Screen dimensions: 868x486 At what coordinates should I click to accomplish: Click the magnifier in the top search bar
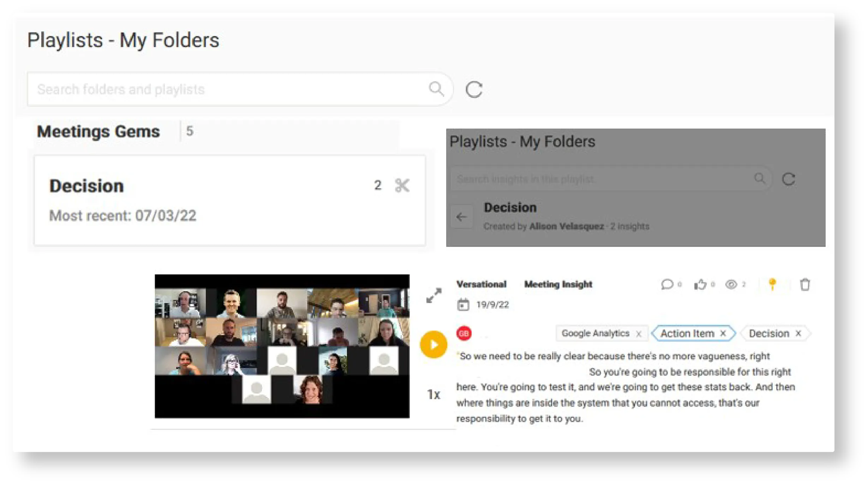point(436,88)
